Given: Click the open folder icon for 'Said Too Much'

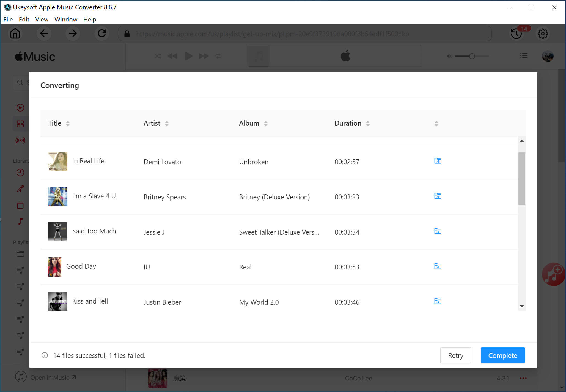Looking at the screenshot, I should [x=437, y=231].
